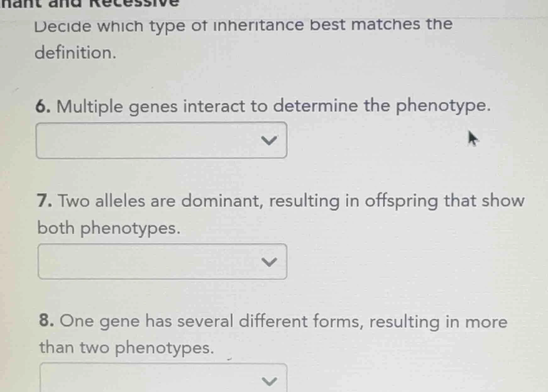This screenshot has height=392, width=548.
Task: Click the text of question 7
Action: pyautogui.click(x=280, y=201)
